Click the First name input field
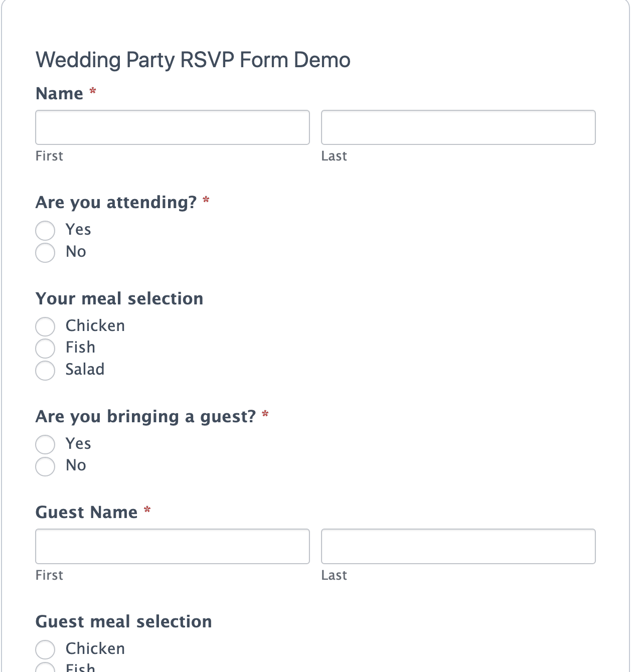The width and height of the screenshot is (633, 672). 172,127
